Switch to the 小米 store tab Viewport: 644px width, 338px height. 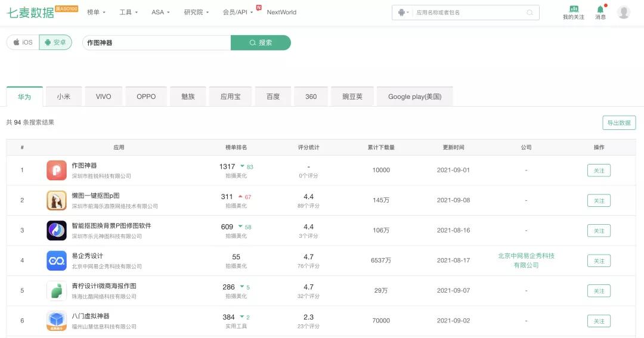point(64,97)
